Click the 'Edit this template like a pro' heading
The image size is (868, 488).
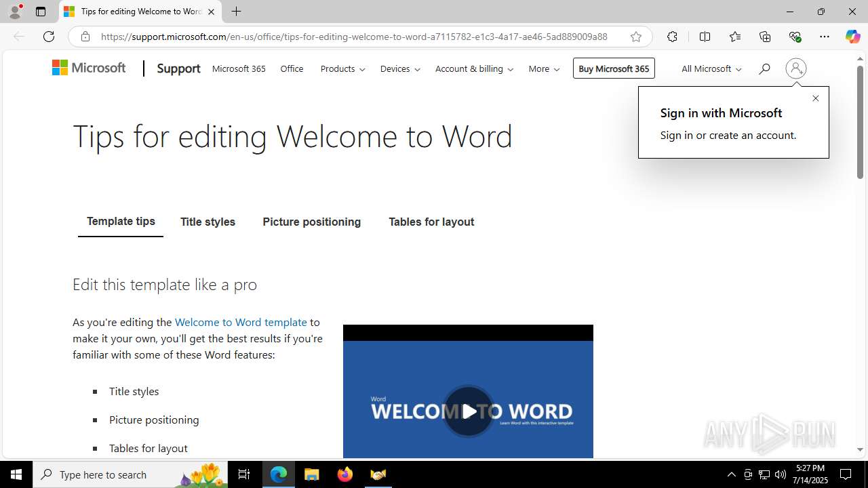tap(165, 285)
